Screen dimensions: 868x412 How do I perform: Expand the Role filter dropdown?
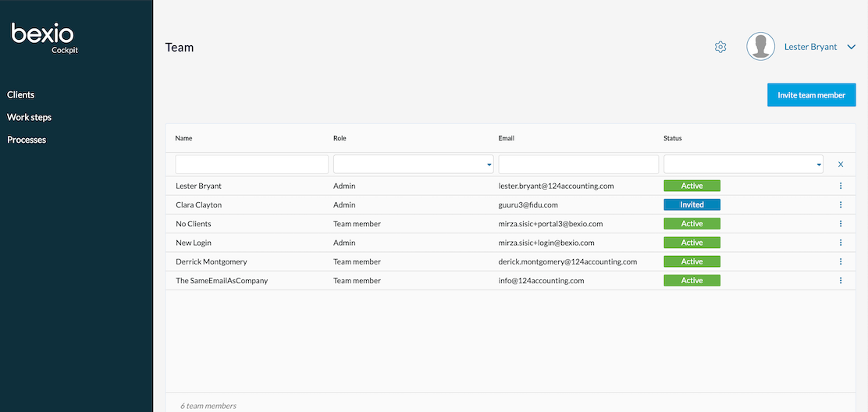(x=414, y=164)
